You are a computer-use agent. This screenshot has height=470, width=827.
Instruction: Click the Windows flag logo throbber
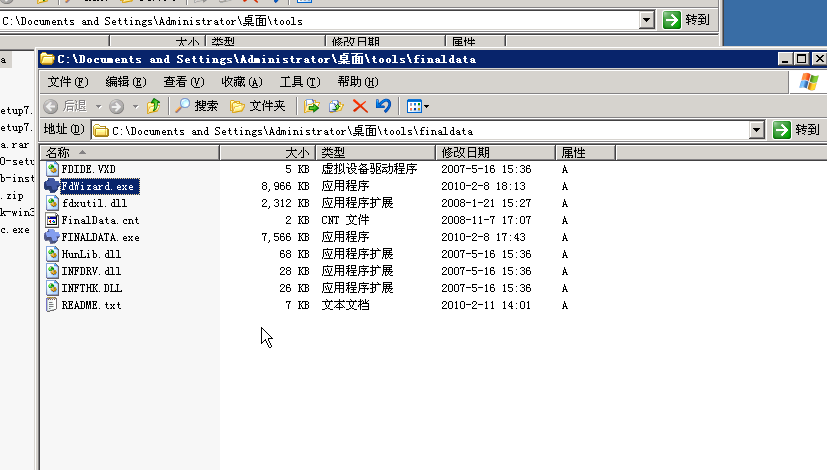(809, 82)
